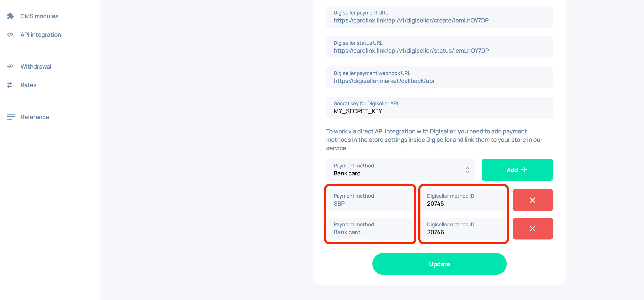The height and width of the screenshot is (300, 644).
Task: Open the Reference section
Action: click(x=34, y=117)
